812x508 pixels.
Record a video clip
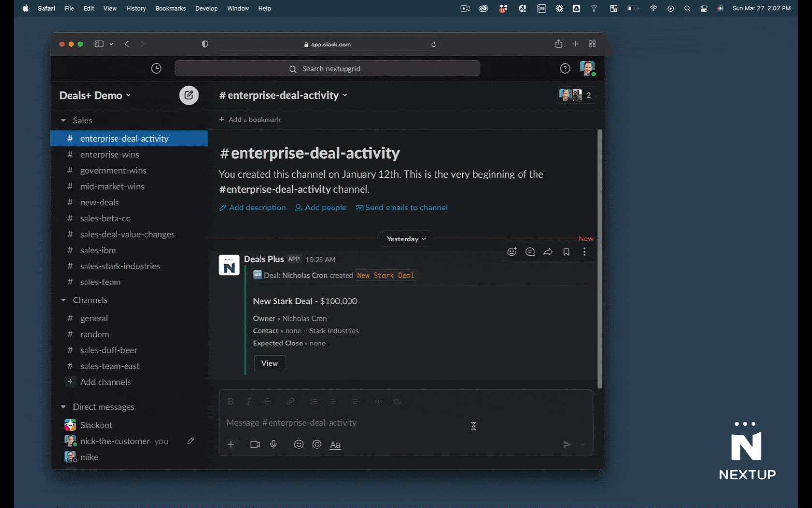255,445
